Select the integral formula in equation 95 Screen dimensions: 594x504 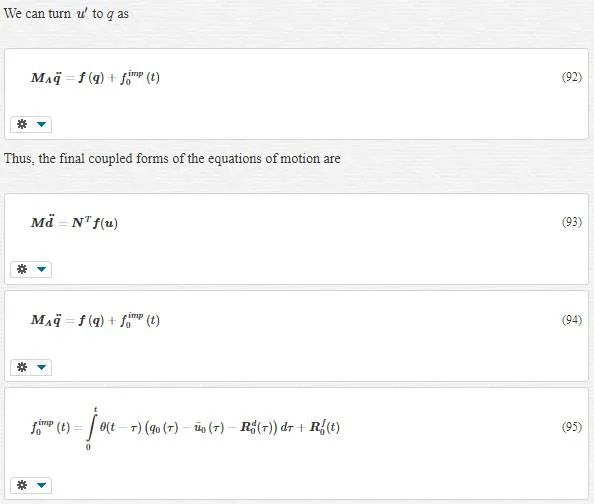tap(185, 427)
